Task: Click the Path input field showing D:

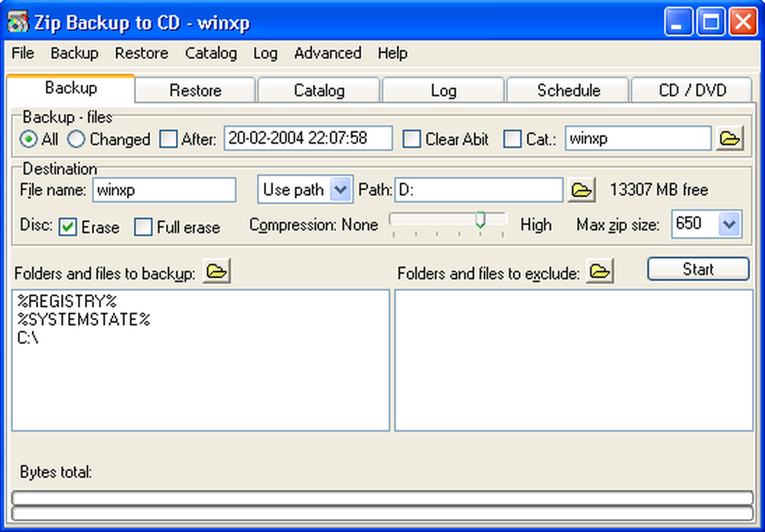Action: tap(479, 190)
